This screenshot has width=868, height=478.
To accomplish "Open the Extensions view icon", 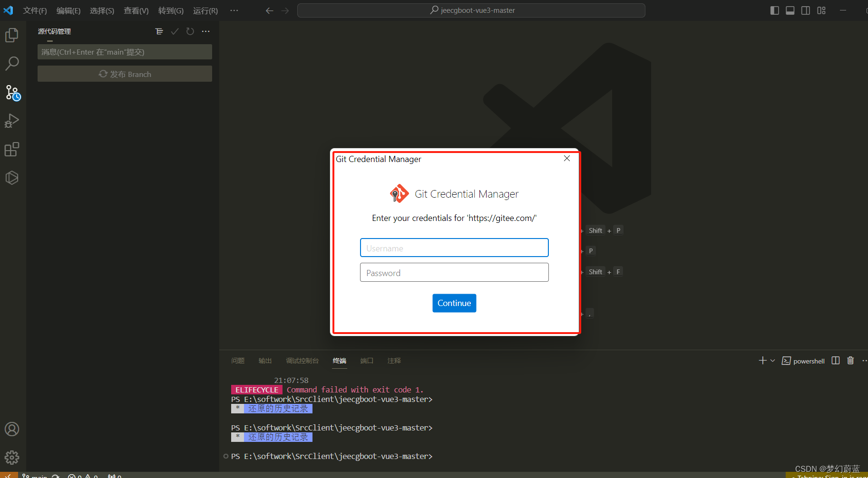I will [12, 150].
